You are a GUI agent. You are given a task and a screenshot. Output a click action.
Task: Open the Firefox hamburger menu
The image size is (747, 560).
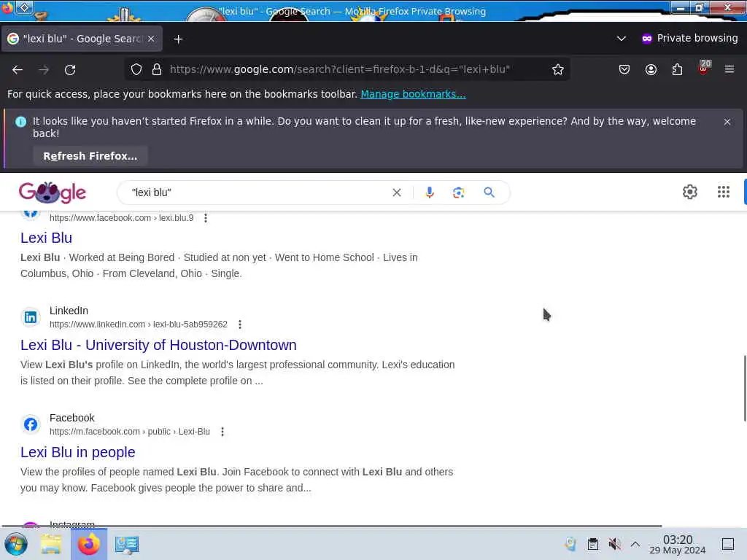729,69
